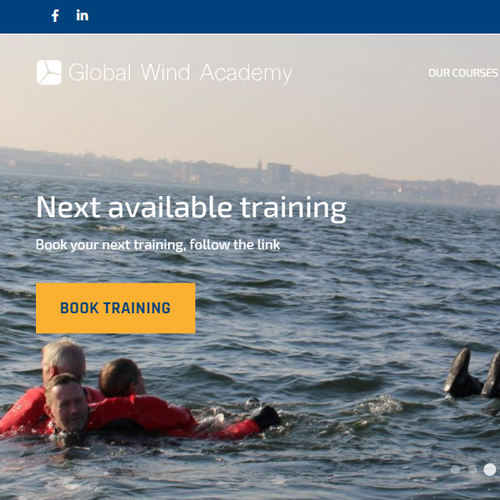This screenshot has width=500, height=500.
Task: Select the active third carousel dot
Action: (x=490, y=469)
